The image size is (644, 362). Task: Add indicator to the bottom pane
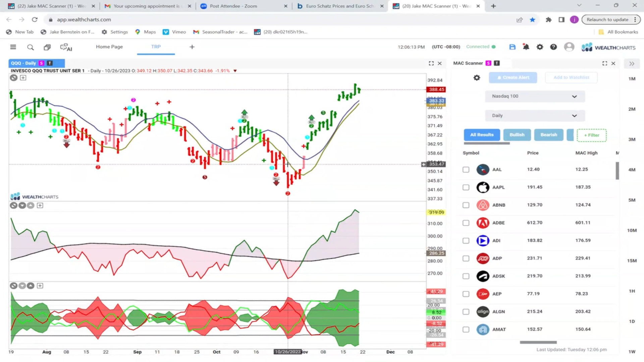[x=40, y=286]
